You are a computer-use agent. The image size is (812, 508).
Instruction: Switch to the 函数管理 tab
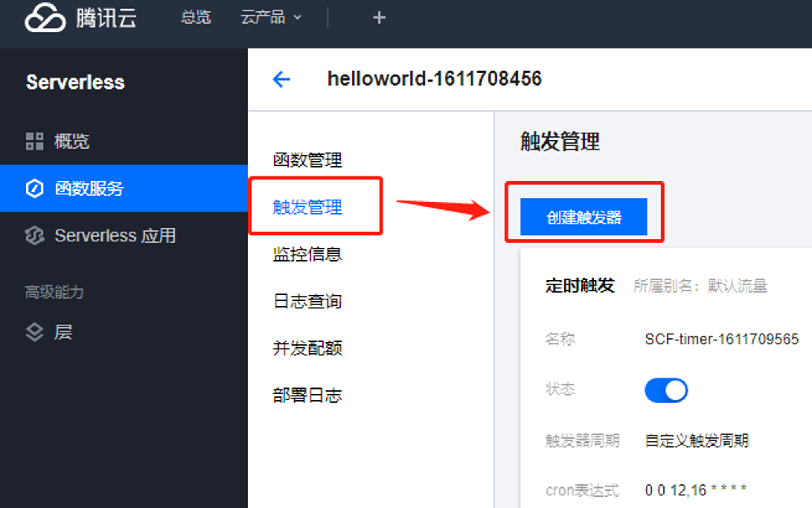click(x=307, y=160)
